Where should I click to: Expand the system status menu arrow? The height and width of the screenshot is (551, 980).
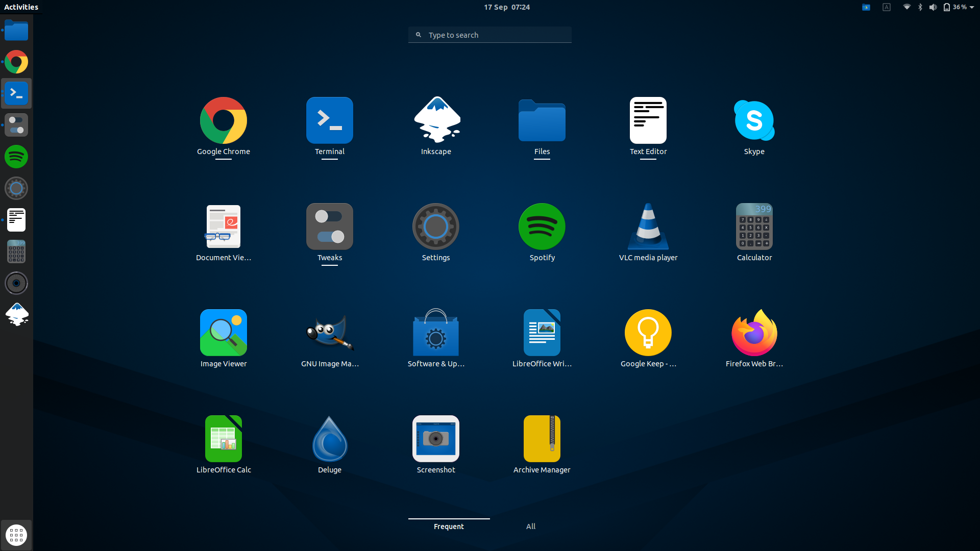[x=972, y=7]
